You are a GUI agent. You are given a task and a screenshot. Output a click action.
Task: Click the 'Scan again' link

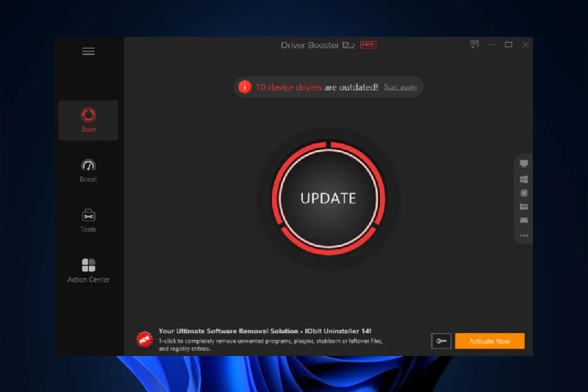pos(401,88)
